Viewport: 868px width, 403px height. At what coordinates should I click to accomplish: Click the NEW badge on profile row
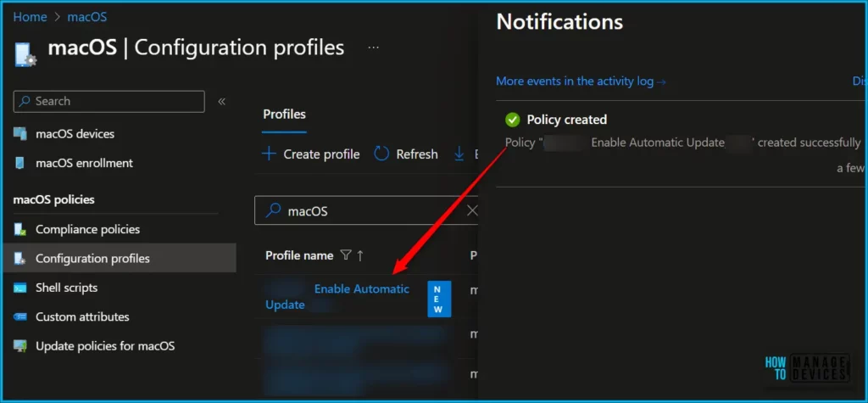point(439,299)
